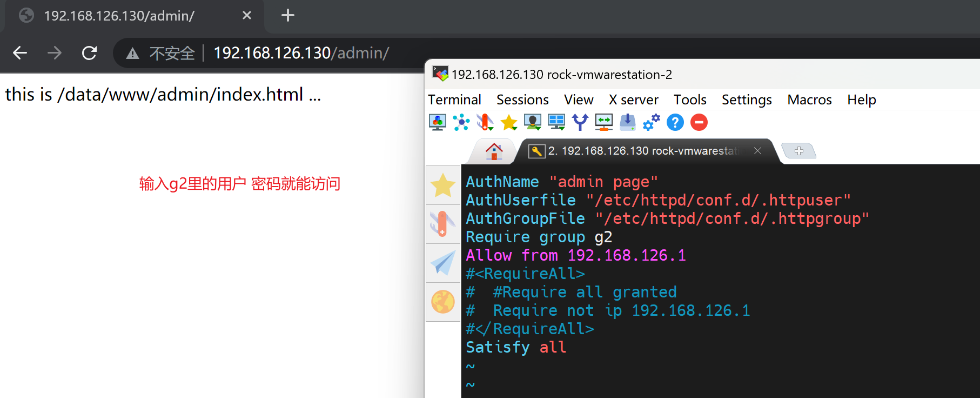Expand the Macros menu
This screenshot has height=398, width=980.
pyautogui.click(x=809, y=100)
